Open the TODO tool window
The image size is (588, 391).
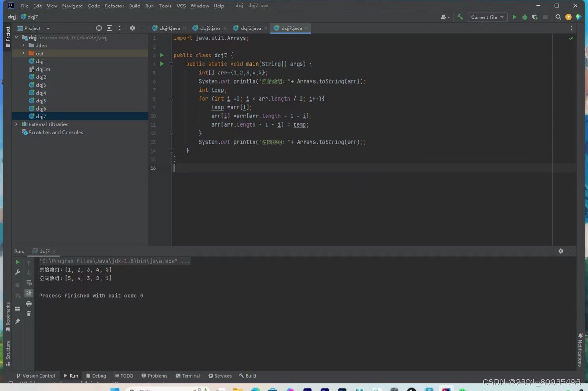[124, 376]
